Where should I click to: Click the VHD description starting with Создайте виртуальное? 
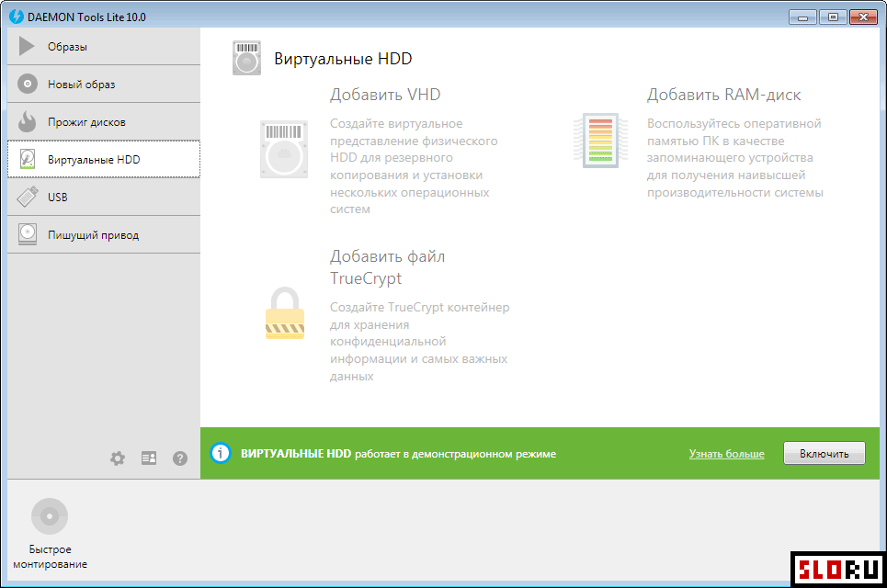414,166
